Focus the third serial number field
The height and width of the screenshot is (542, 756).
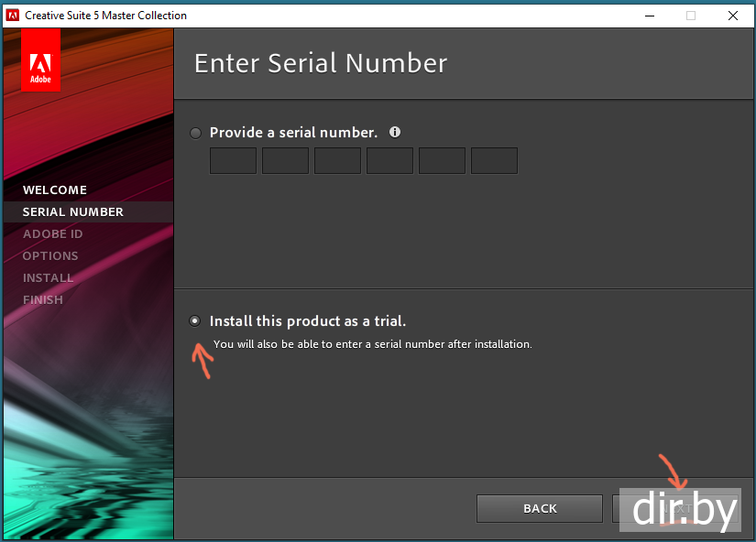(337, 160)
